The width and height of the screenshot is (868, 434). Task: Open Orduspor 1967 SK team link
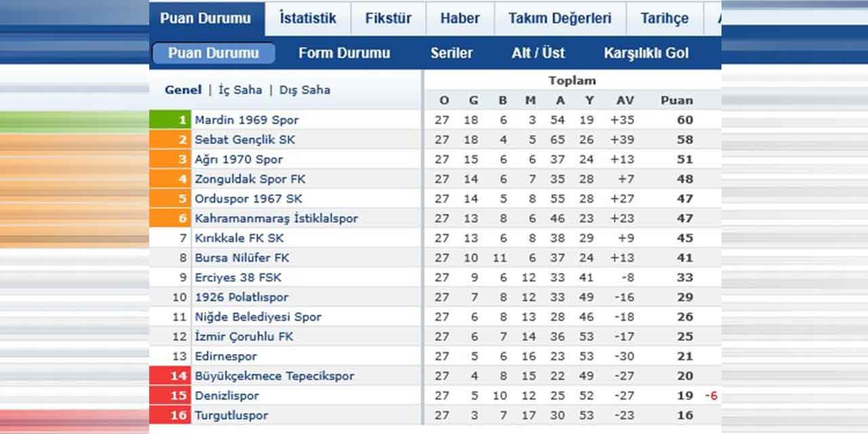coord(248,199)
